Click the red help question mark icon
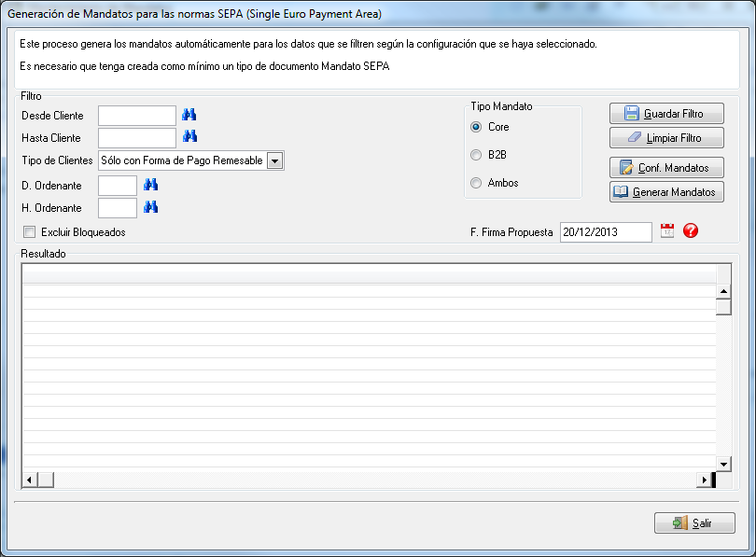Image resolution: width=756 pixels, height=557 pixels. [x=691, y=230]
